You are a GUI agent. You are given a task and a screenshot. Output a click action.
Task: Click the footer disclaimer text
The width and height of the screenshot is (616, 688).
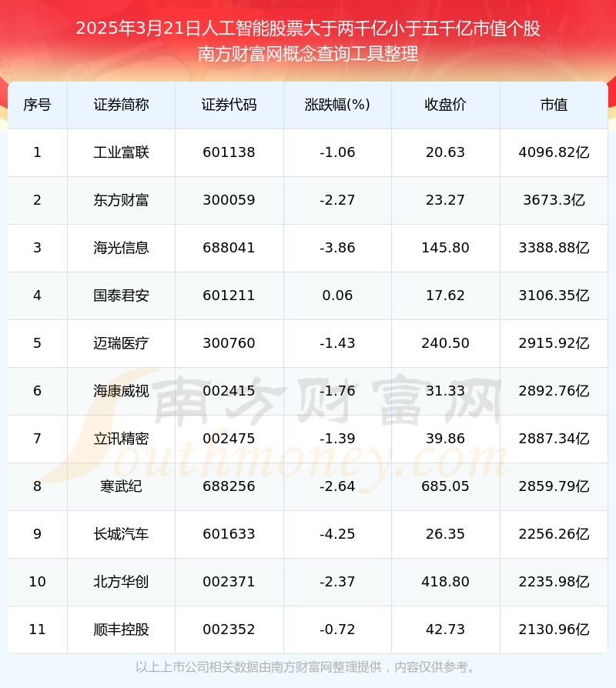click(x=306, y=667)
